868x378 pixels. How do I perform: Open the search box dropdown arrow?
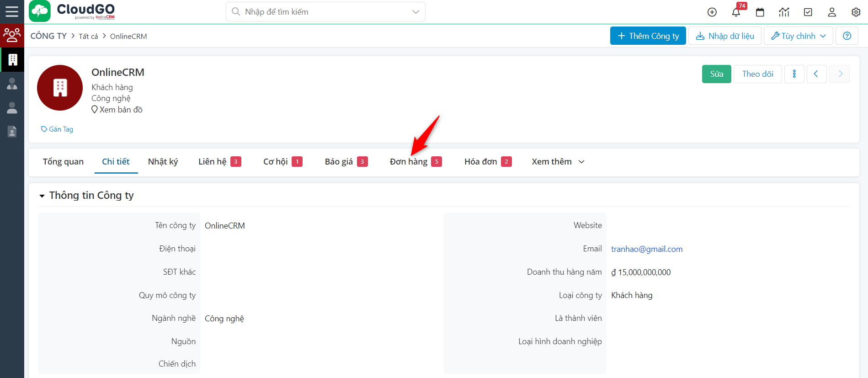(x=415, y=12)
